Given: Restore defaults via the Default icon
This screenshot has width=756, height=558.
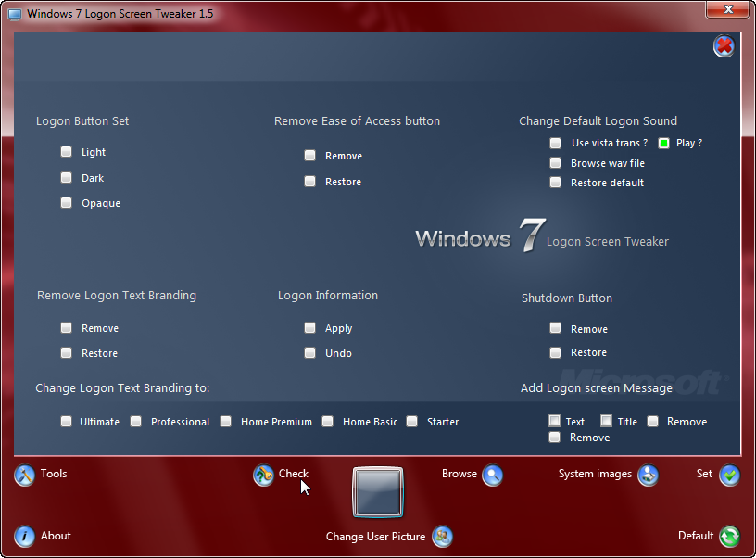Looking at the screenshot, I should (729, 536).
